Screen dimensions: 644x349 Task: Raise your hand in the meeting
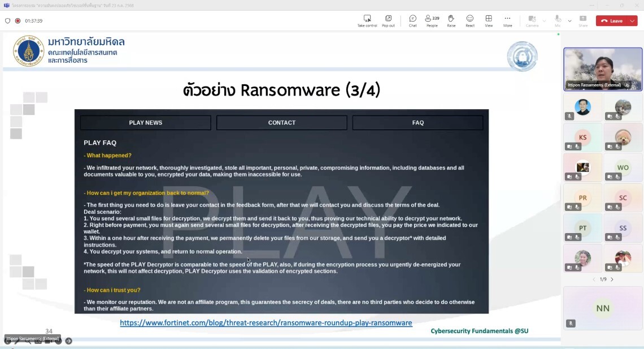click(x=451, y=21)
